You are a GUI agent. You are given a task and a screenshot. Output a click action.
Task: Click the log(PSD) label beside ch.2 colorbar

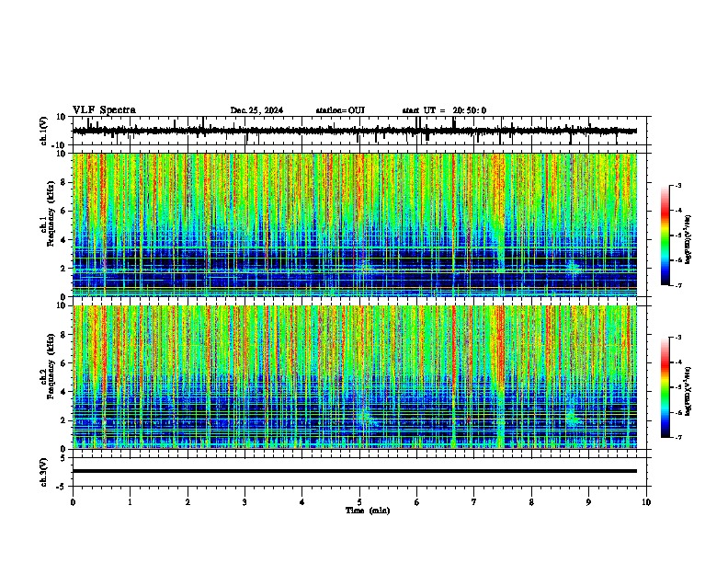[688, 391]
